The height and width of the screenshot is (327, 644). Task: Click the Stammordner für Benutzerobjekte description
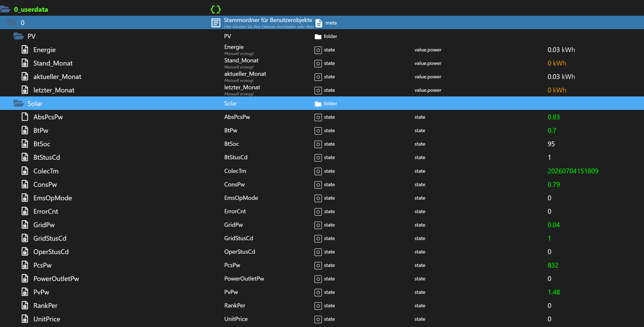pos(268,20)
